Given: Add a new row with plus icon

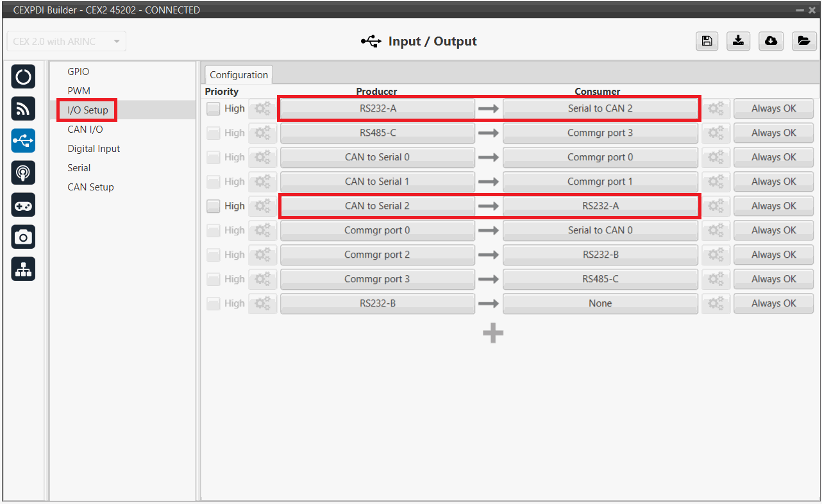Looking at the screenshot, I should [x=492, y=333].
